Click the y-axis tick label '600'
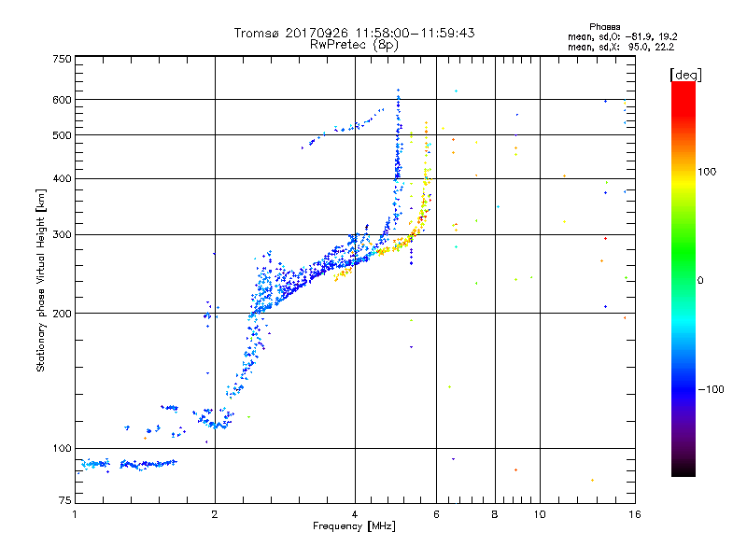Viewport: 747px width, 560px height. [62, 100]
